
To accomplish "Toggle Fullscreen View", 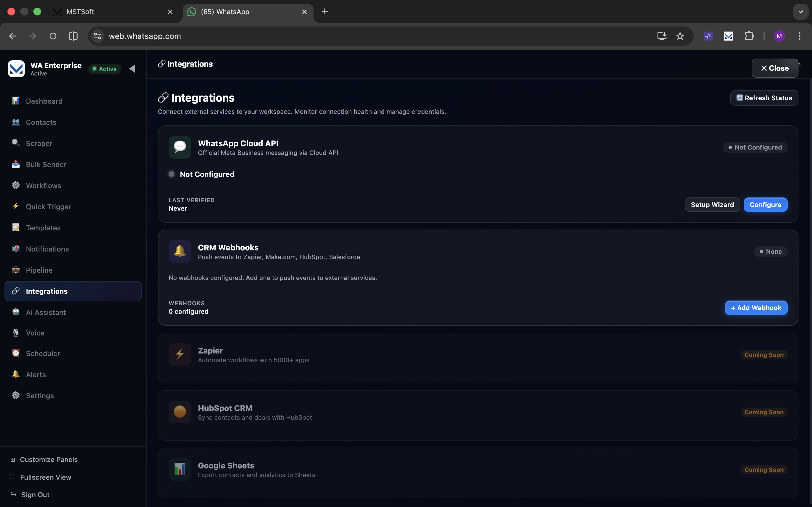I will pyautogui.click(x=45, y=477).
